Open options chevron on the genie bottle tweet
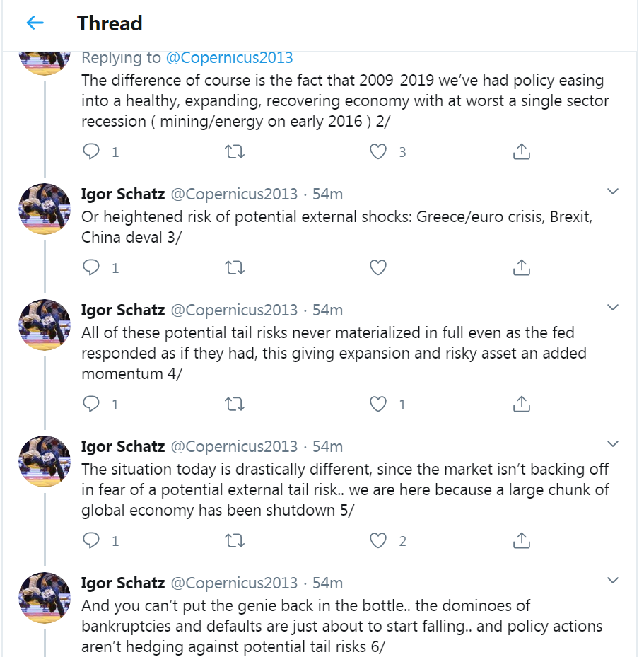Screen dimensions: 644x657 coord(613,581)
